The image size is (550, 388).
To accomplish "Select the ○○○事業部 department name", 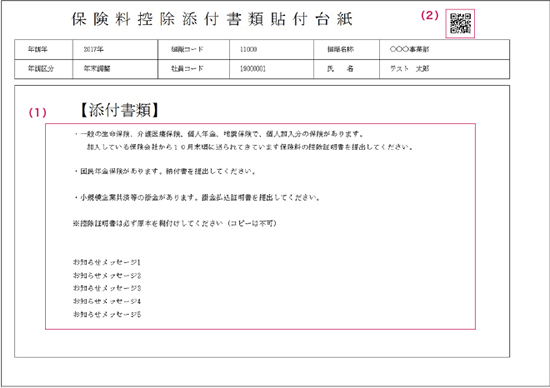I will pos(409,49).
